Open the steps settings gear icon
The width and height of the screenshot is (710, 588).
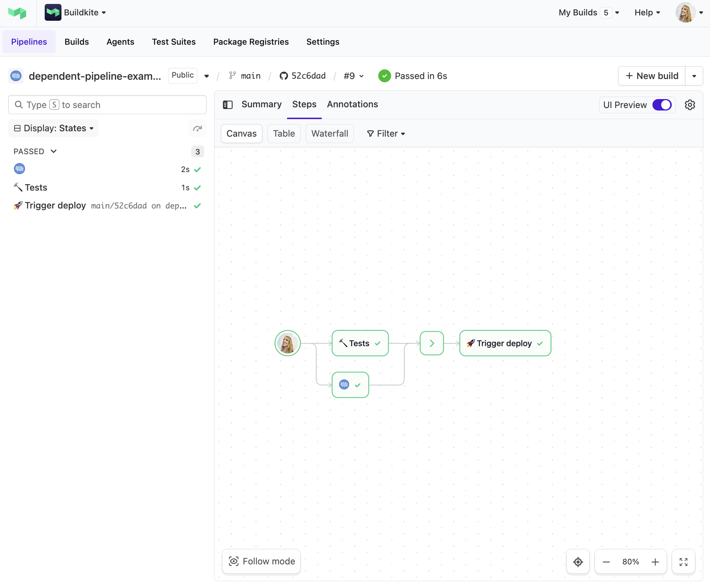pyautogui.click(x=690, y=105)
